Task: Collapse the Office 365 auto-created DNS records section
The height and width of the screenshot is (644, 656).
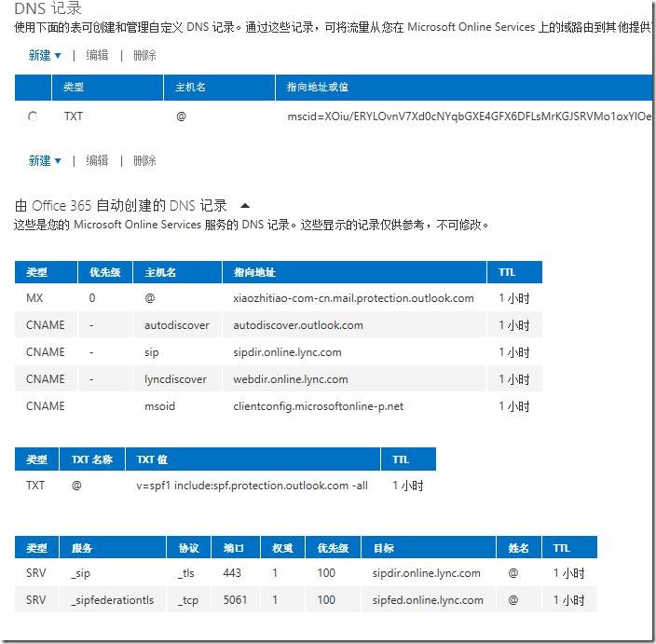Action: coord(245,205)
